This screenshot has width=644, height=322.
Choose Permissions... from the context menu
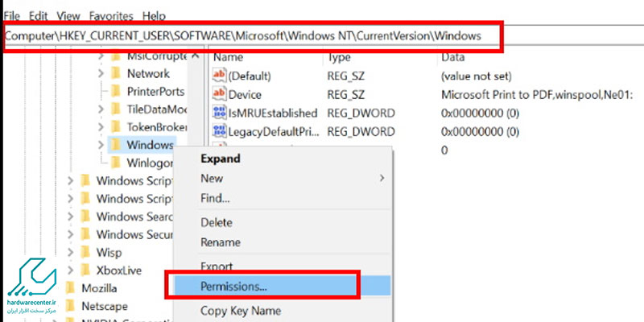282,287
